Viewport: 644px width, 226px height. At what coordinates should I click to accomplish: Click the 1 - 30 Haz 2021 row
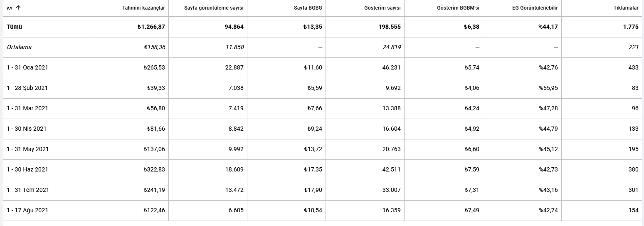tap(322, 169)
